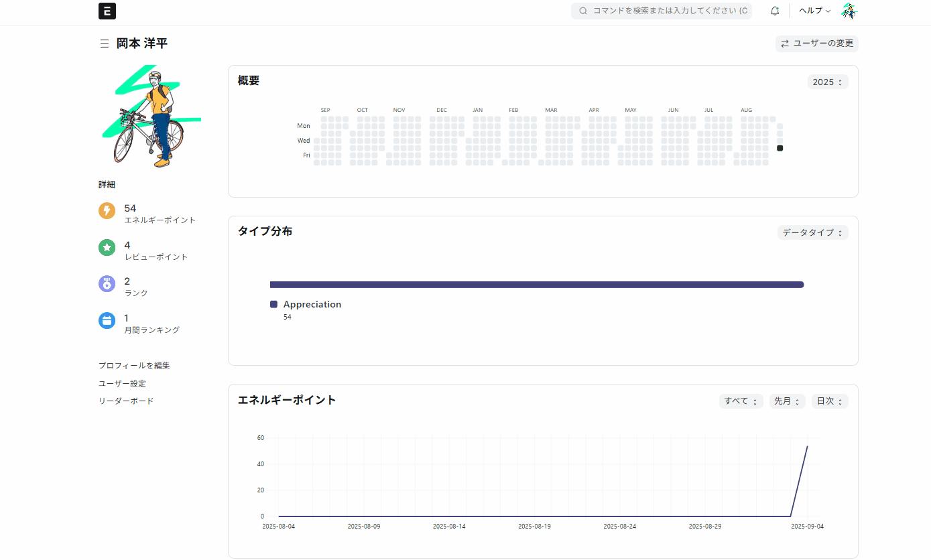
Task: Open プロフィールを編集 link
Action: coord(134,366)
